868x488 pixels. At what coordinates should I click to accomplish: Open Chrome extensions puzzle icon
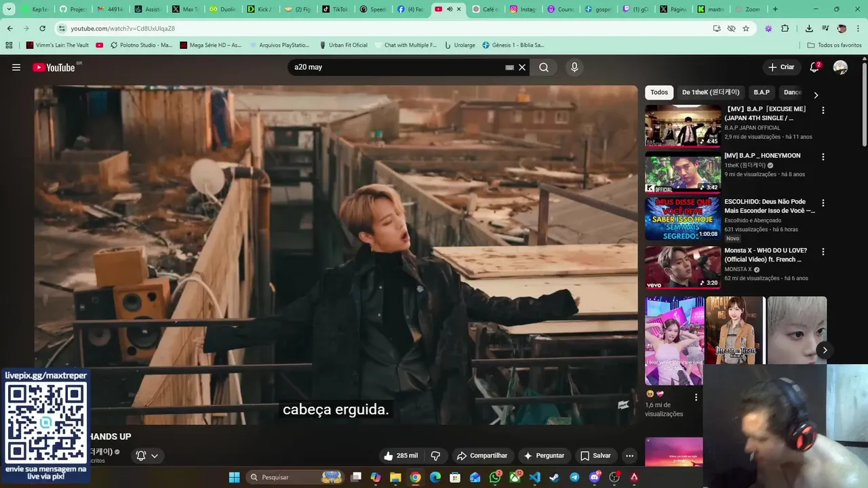785,28
